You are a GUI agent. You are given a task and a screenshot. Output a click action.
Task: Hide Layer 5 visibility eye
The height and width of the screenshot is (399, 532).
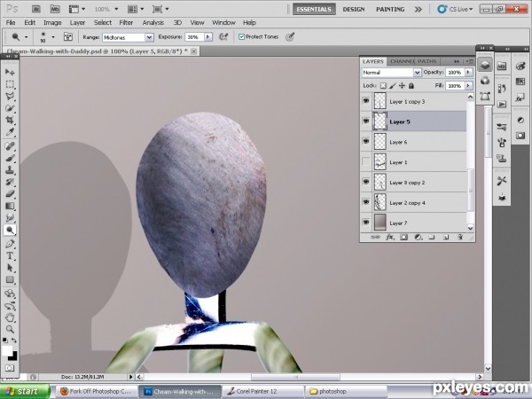[365, 121]
